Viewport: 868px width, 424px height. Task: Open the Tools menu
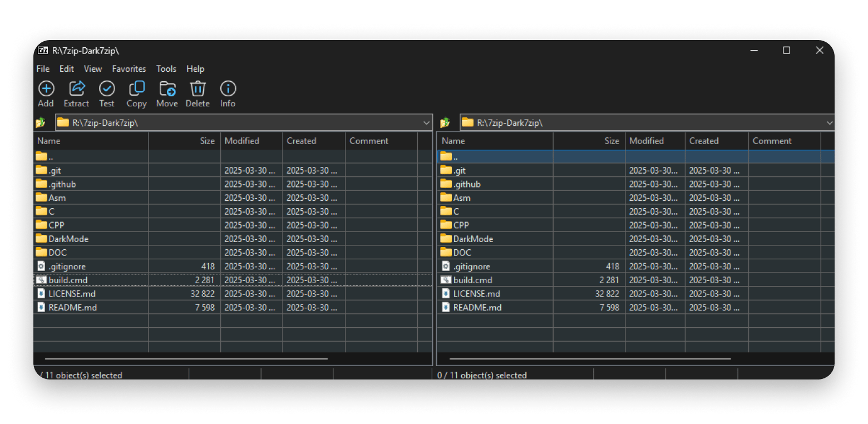tap(166, 69)
